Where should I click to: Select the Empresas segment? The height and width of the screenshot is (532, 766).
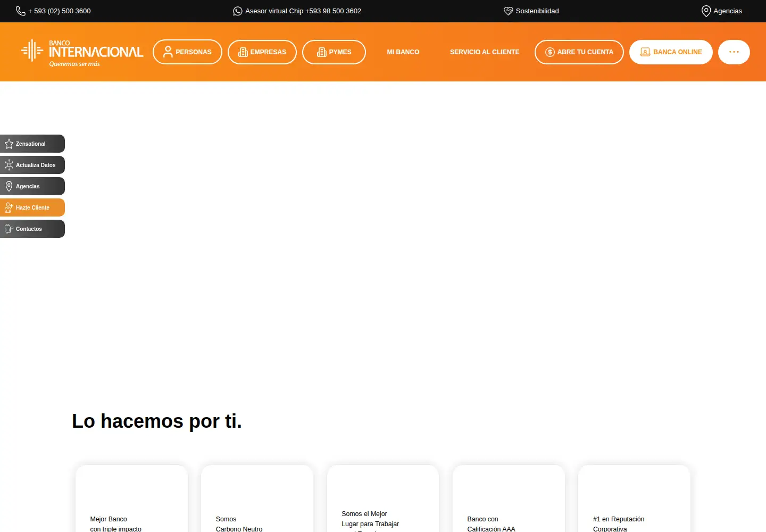[262, 52]
